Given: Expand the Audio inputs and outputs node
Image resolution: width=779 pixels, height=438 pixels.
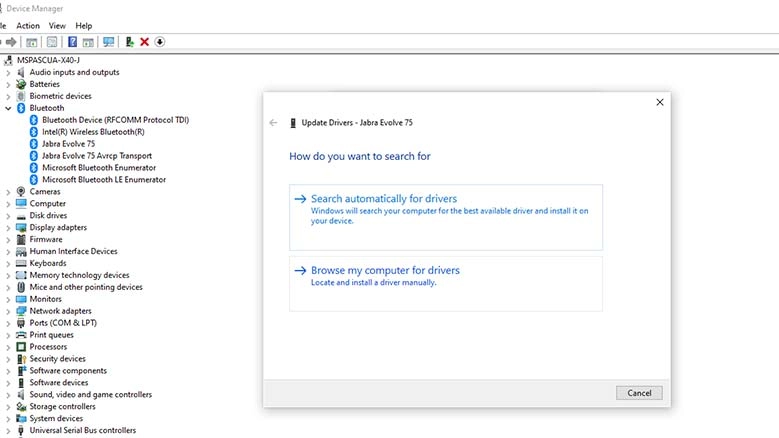Looking at the screenshot, I should [8, 73].
